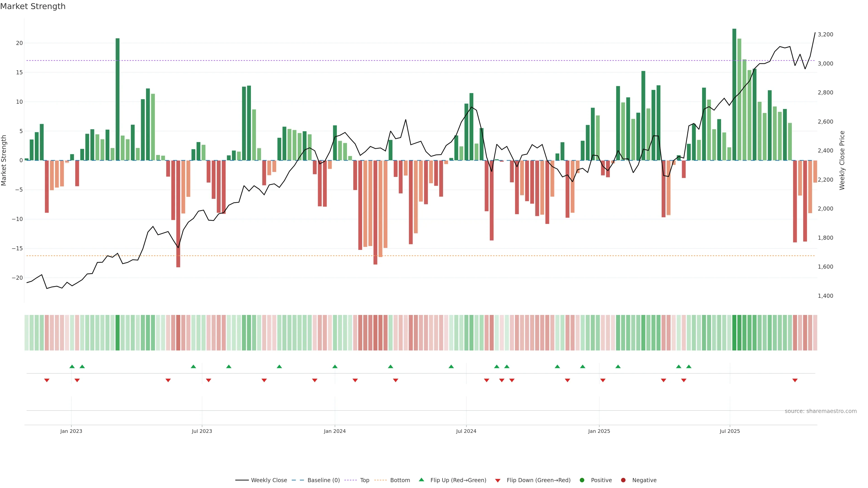Click the source: sharemaestro.com text
The image size is (868, 488).
click(821, 411)
